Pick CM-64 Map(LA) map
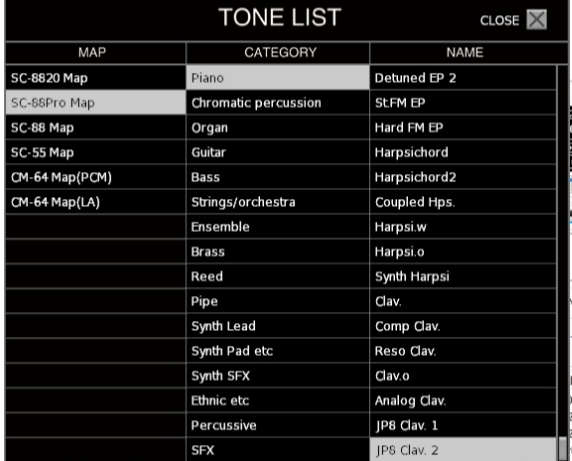Viewport: 572px width, 461px height. tap(96, 202)
